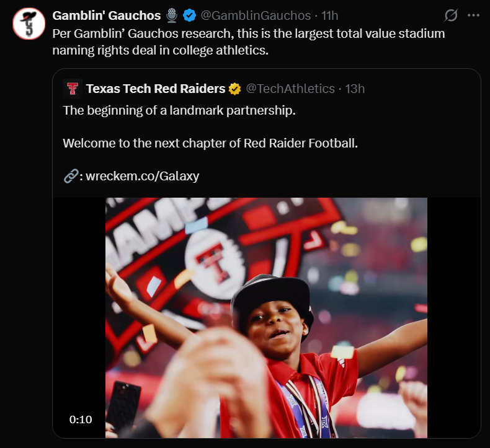Viewport: 490px width, 448px height.
Task: Click the Texas Tech Double T avatar
Action: (x=73, y=89)
